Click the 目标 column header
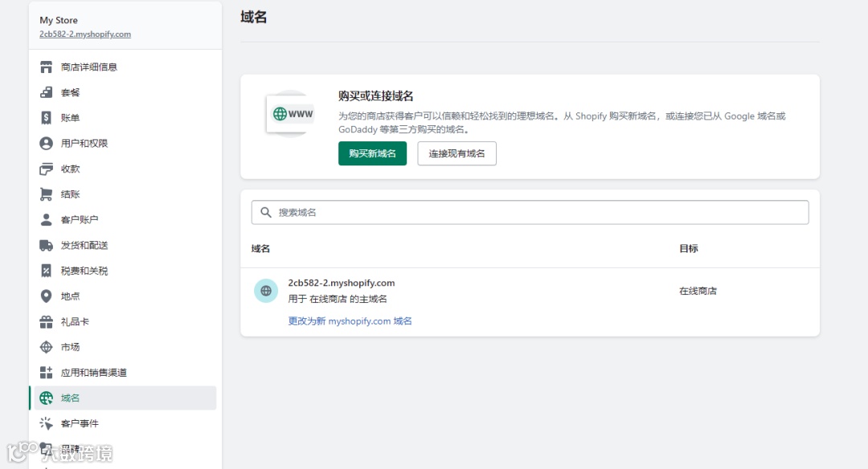Image resolution: width=868 pixels, height=469 pixels. click(689, 249)
